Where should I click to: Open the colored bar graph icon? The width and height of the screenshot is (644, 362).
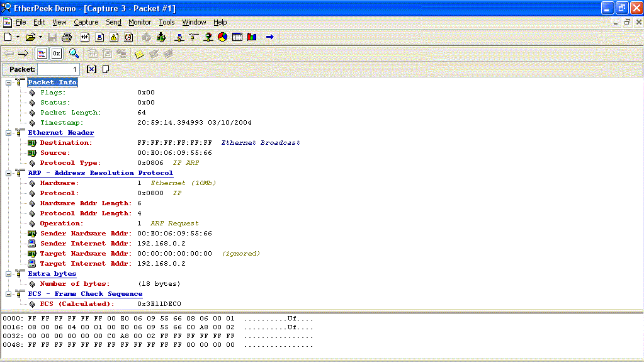coord(252,37)
